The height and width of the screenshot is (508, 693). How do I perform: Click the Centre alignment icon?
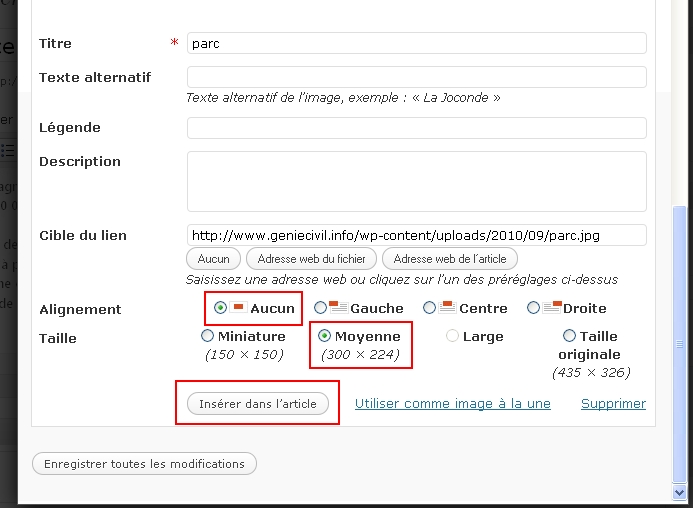(447, 307)
